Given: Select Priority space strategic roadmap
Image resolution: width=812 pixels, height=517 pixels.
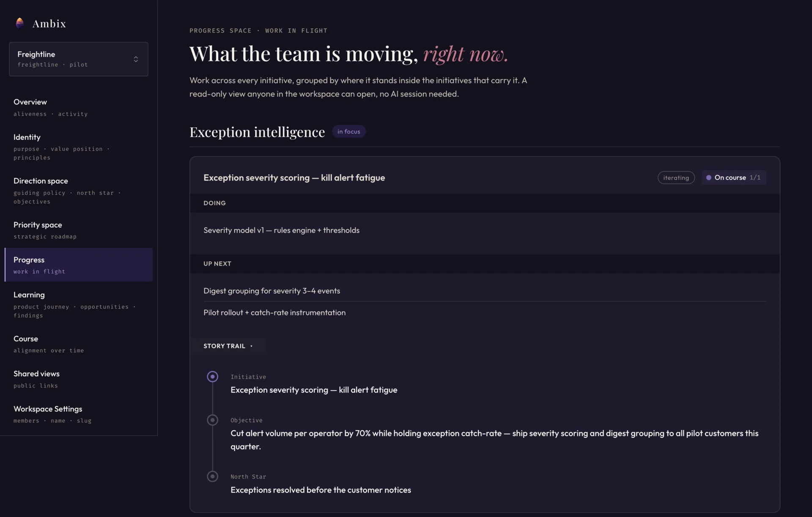Looking at the screenshot, I should click(x=79, y=230).
